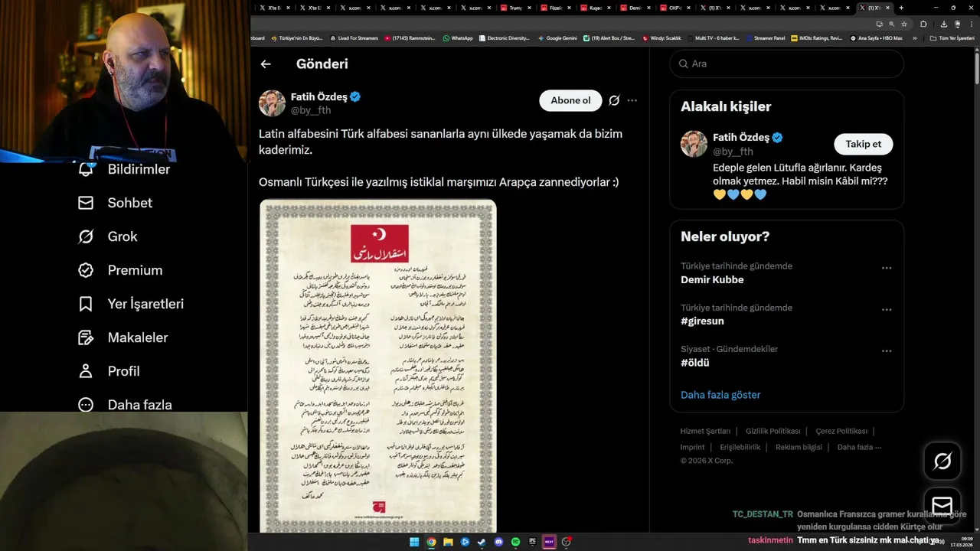Open Steam from the taskbar

(x=482, y=542)
